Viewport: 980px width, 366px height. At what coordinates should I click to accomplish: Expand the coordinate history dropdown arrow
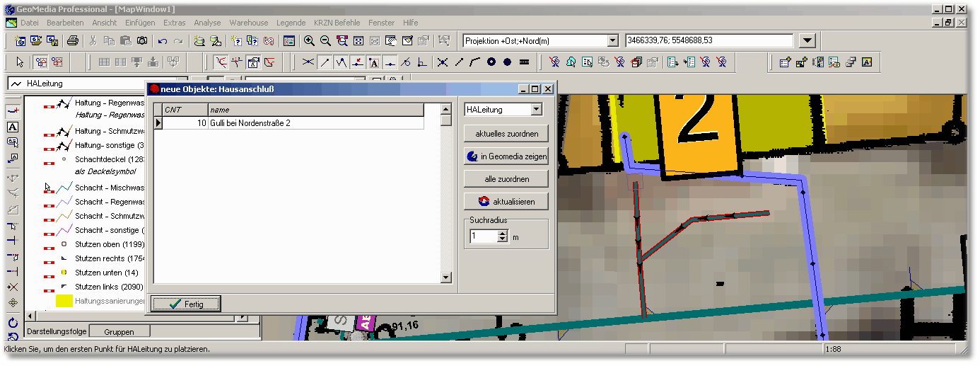(807, 41)
